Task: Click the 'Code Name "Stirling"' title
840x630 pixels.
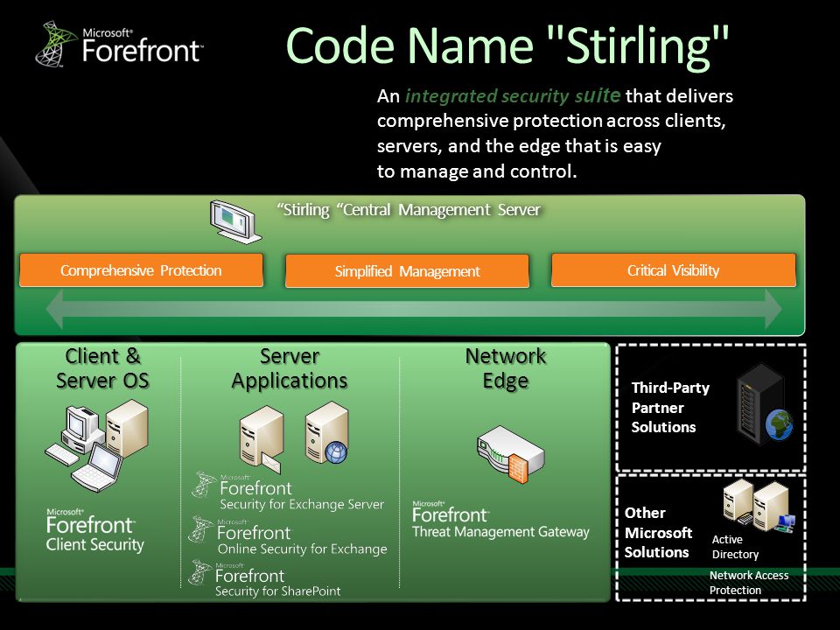Action: point(507,47)
